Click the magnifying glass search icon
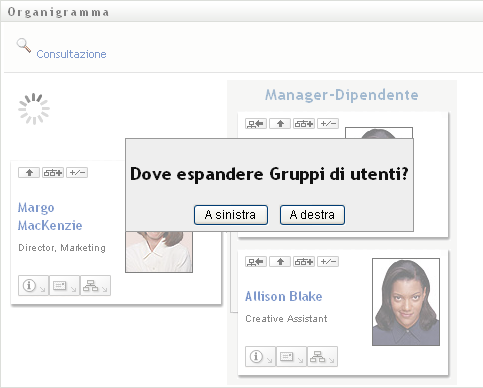The width and height of the screenshot is (483, 388). click(24, 45)
